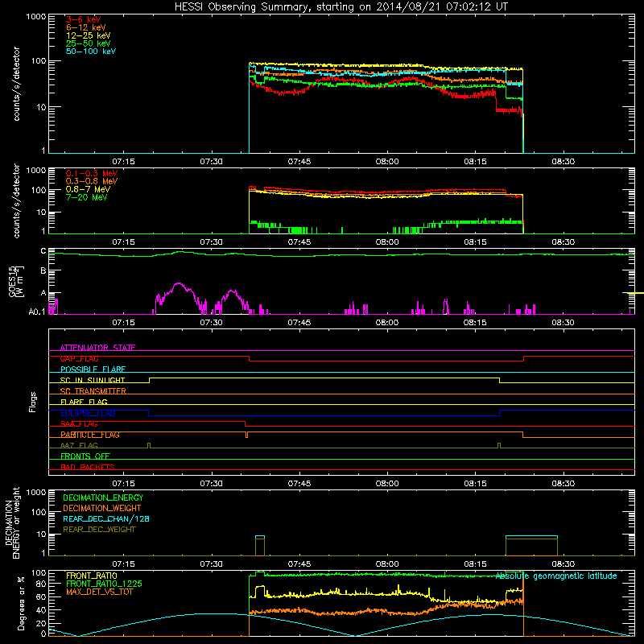Image resolution: width=644 pixels, height=644 pixels.
Task: Select the BAD_PACKETS flag label
Action: click(x=88, y=467)
